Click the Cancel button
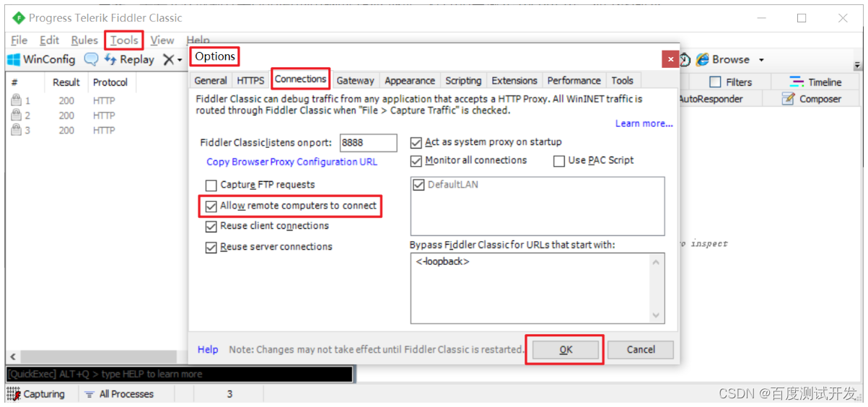The width and height of the screenshot is (868, 407). tap(641, 350)
